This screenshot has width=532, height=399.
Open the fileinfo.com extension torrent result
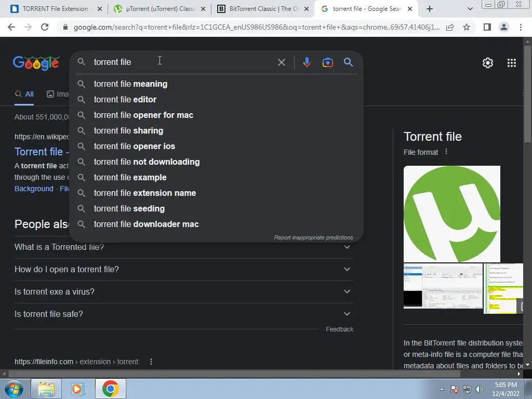(x=76, y=362)
